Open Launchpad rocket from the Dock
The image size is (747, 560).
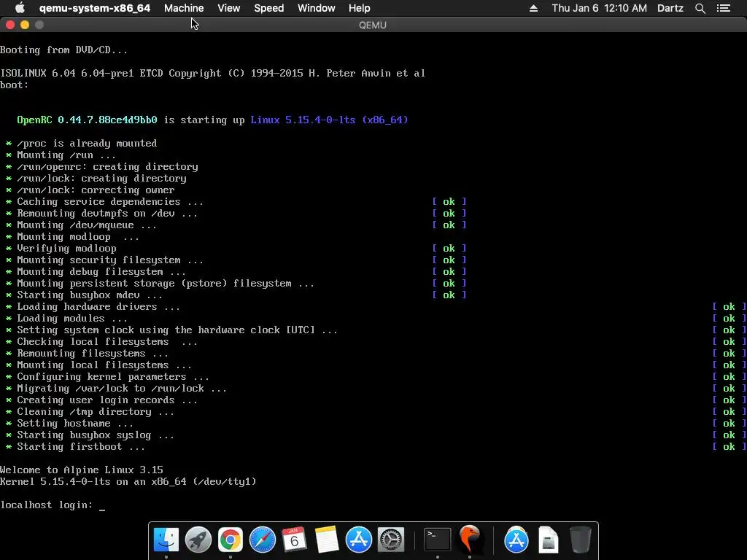point(198,540)
